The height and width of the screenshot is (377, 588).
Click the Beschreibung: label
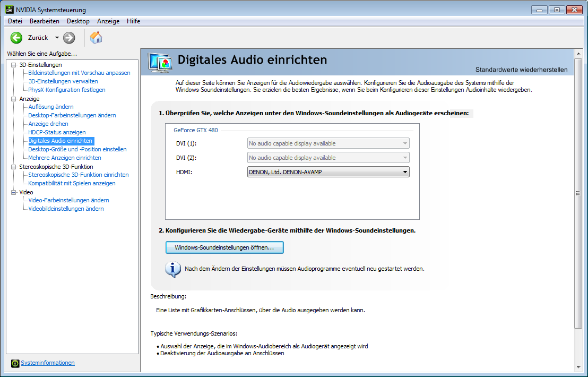click(x=168, y=296)
